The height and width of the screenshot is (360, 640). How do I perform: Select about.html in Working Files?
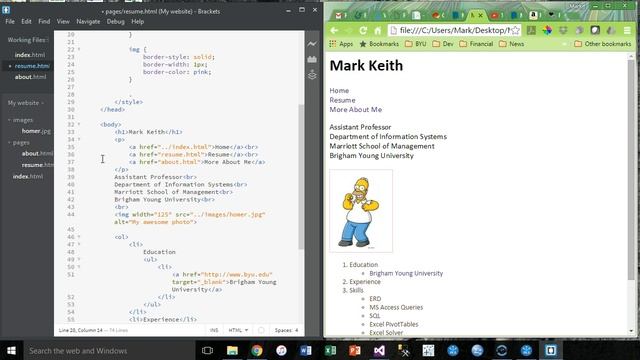30,77
